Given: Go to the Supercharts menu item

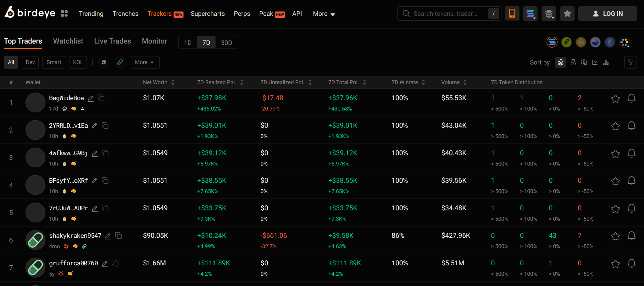Looking at the screenshot, I should (208, 13).
